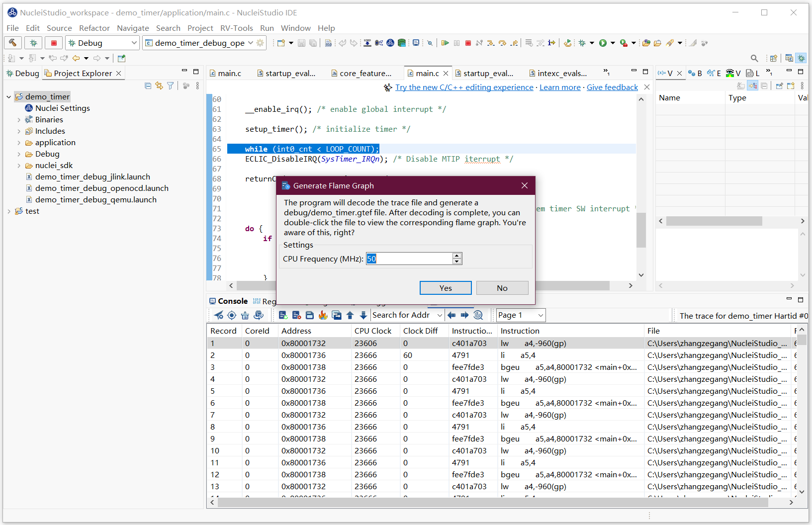Click the hammer Build icon

click(13, 43)
